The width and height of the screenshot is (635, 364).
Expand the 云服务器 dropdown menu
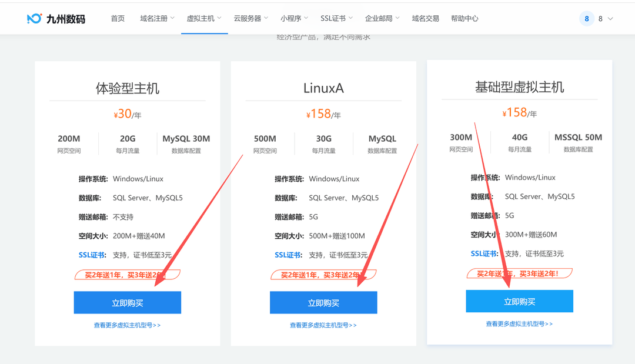[x=251, y=19]
